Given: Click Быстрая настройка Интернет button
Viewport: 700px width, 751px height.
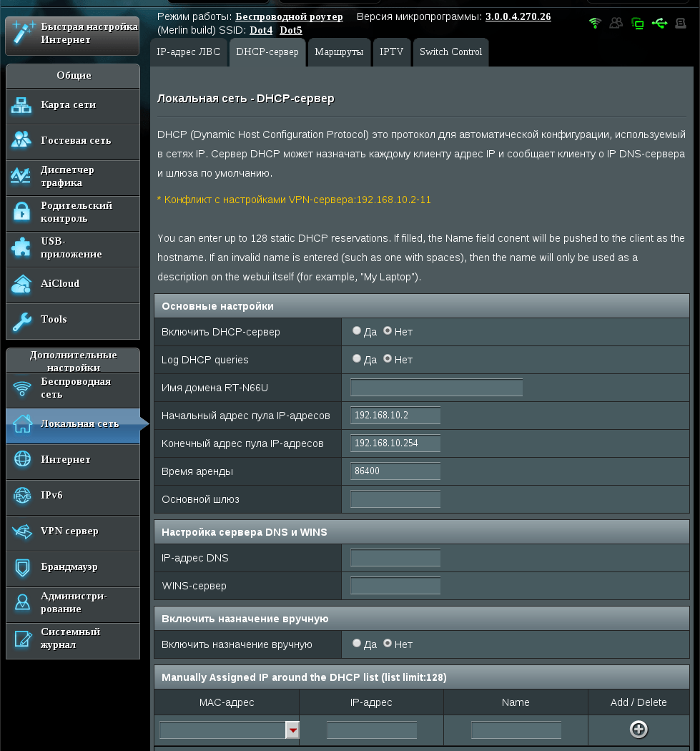Looking at the screenshot, I should 72,34.
